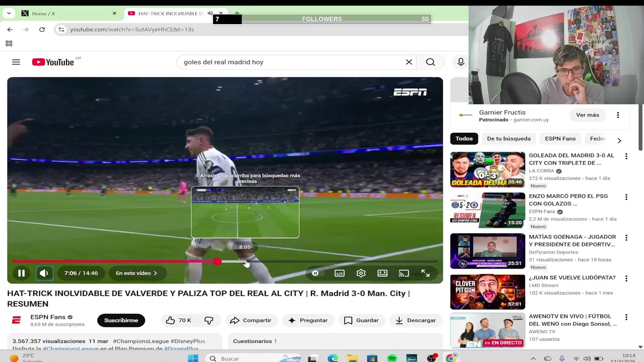Open options for AWENOTV EN VIVO video
The height and width of the screenshot is (362, 644).
626,317
